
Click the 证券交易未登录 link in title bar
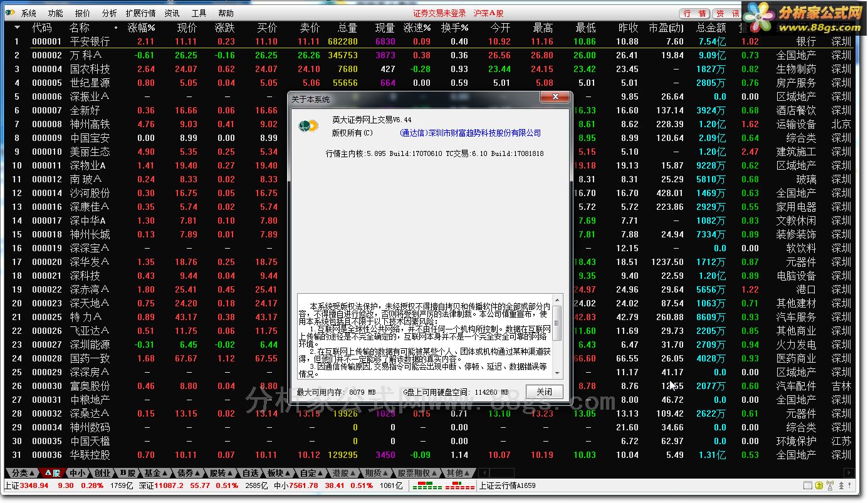click(x=439, y=13)
